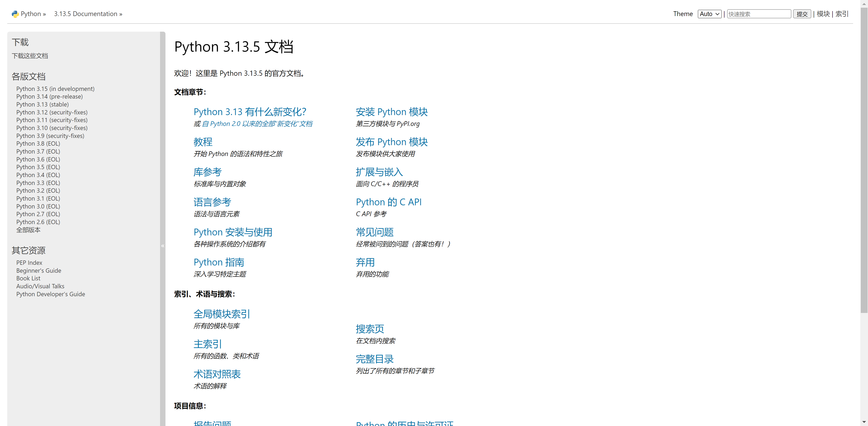Image resolution: width=868 pixels, height=426 pixels.
Task: Open Python 3.13 (stable) docs
Action: (42, 104)
